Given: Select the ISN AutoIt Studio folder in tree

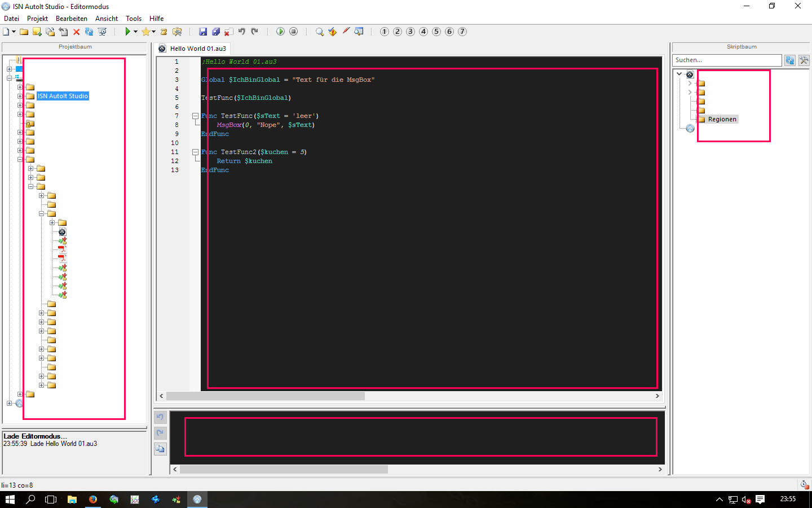Looking at the screenshot, I should click(x=63, y=96).
